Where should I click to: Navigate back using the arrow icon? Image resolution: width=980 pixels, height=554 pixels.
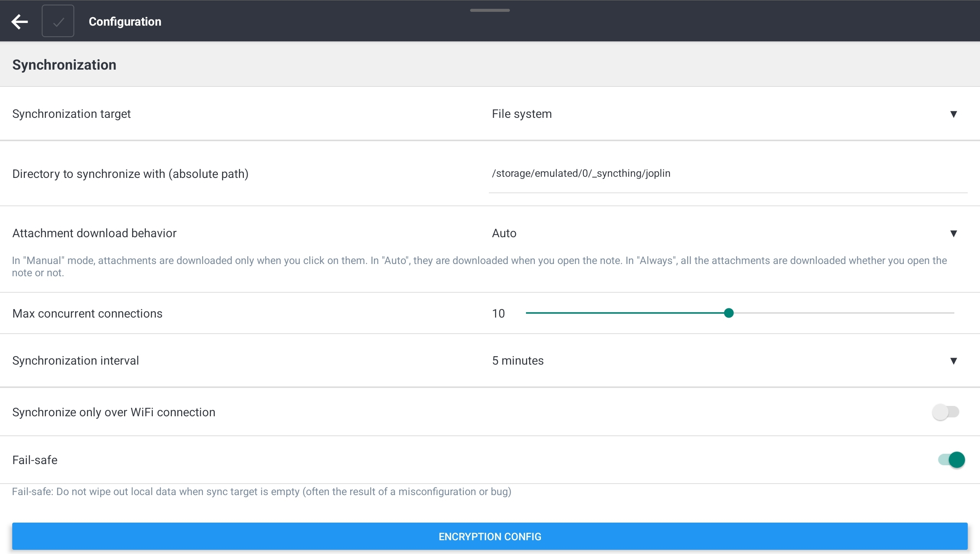point(20,21)
